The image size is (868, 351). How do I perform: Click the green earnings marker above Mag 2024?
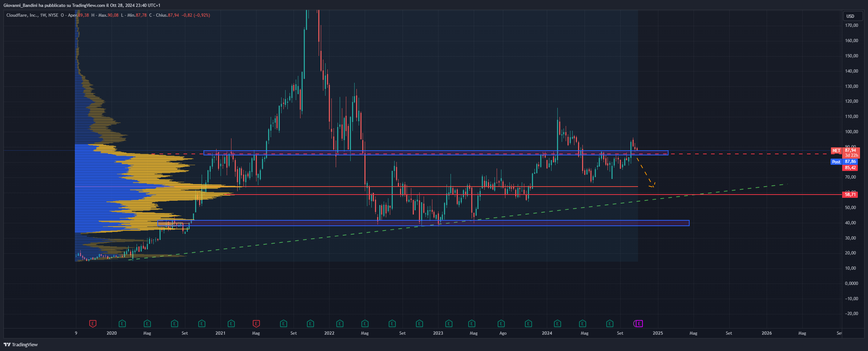point(582,323)
